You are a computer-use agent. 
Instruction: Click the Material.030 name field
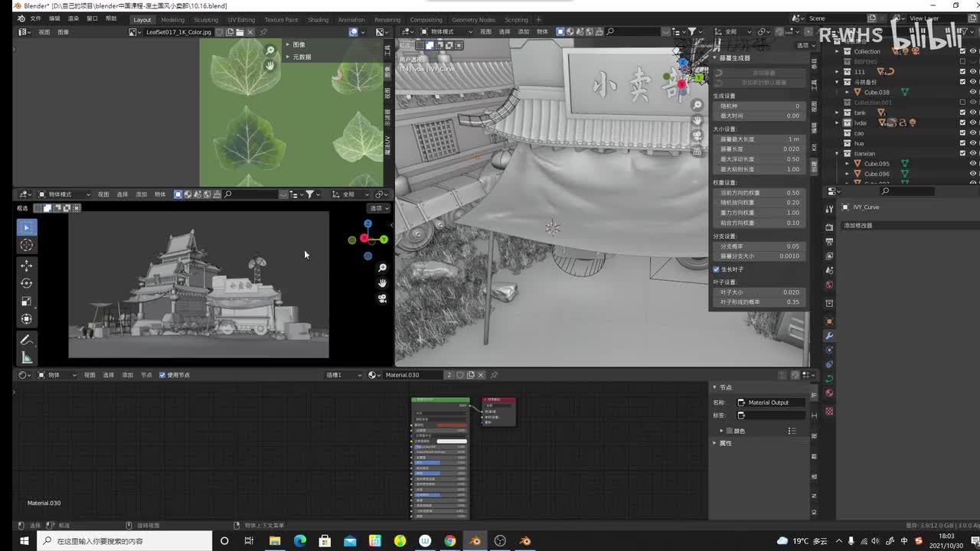(412, 375)
